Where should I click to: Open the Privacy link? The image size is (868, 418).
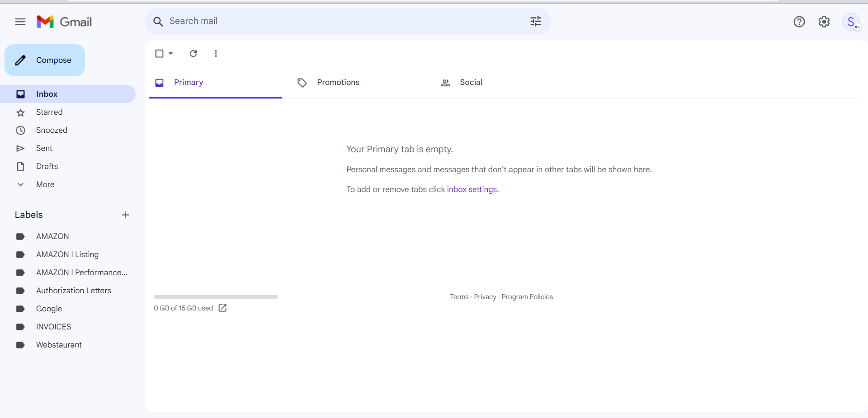point(485,297)
